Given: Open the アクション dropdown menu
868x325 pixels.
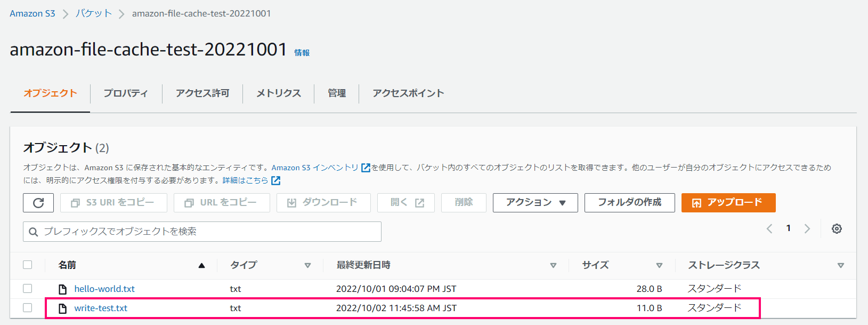Looking at the screenshot, I should click(x=535, y=203).
